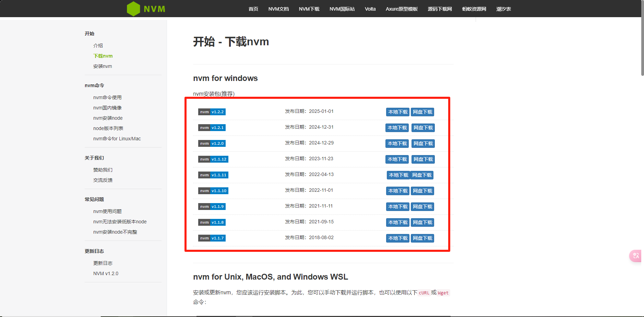Open the 潮汐表 nav item

click(x=503, y=9)
